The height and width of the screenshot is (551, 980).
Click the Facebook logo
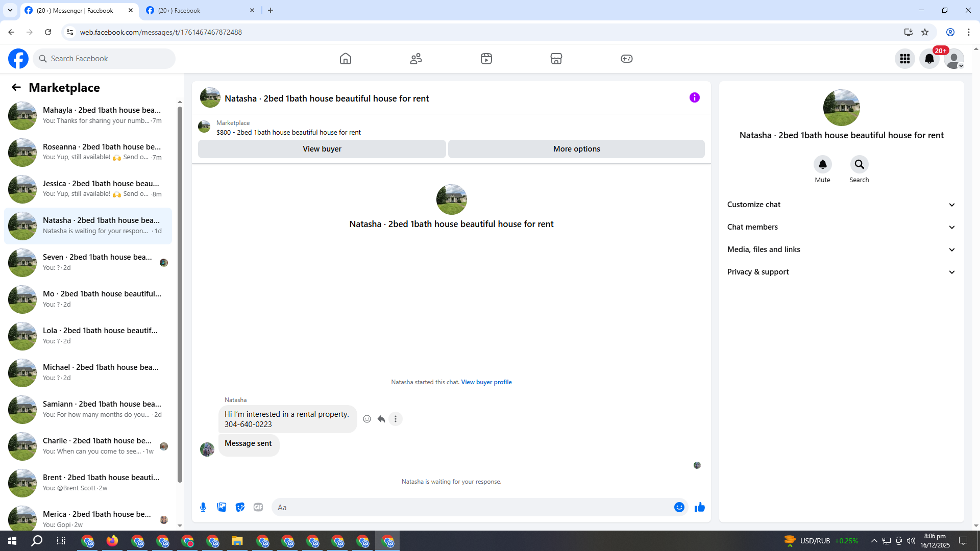[18, 59]
